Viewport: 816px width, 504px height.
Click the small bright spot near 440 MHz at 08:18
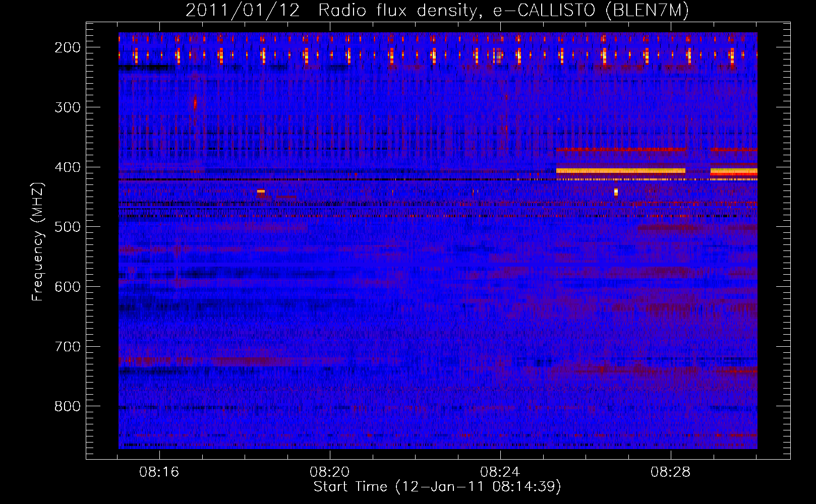261,191
